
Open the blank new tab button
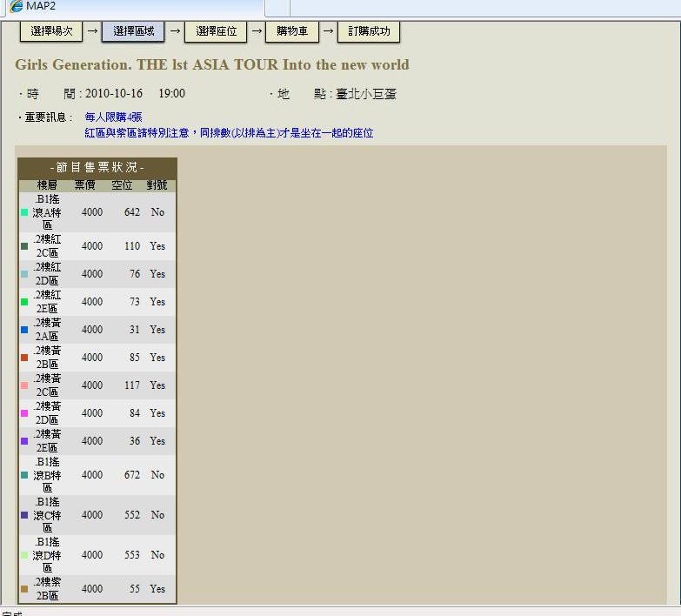(277, 7)
